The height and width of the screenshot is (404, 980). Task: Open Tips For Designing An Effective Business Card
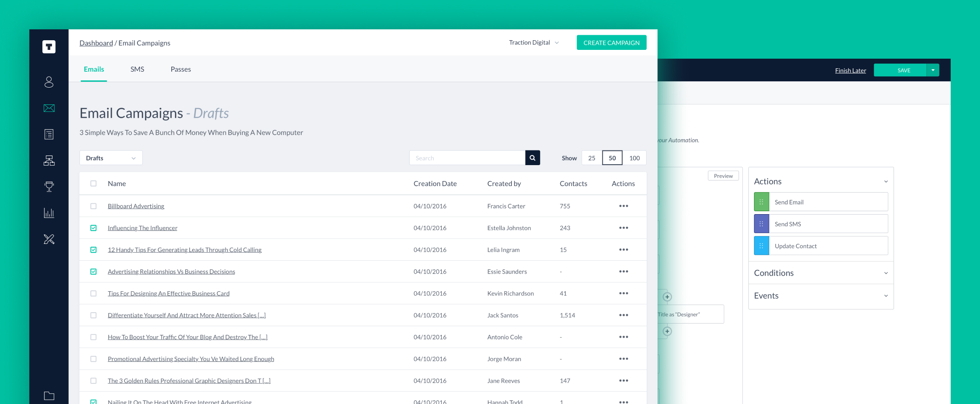click(x=169, y=293)
